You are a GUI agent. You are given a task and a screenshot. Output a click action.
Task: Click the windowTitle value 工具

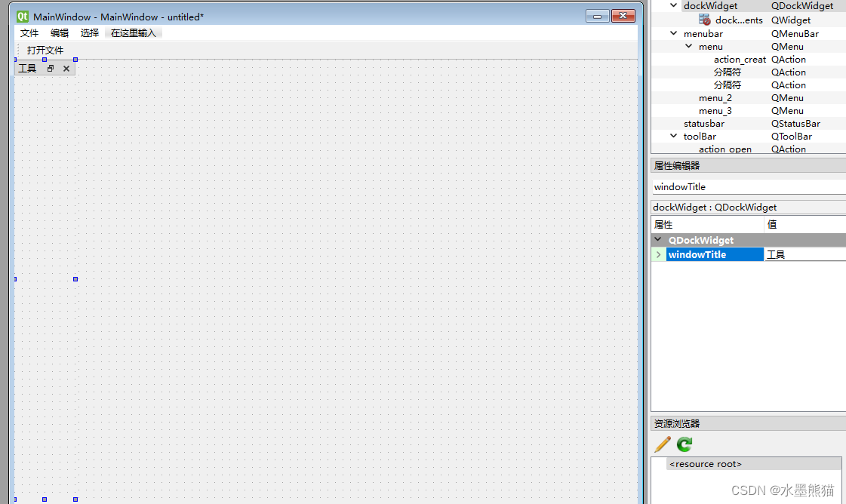tap(776, 254)
